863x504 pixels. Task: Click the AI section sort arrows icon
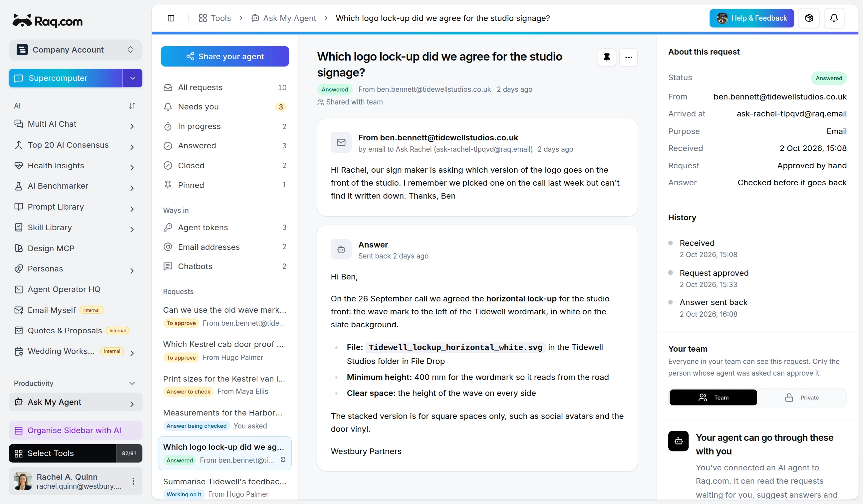(132, 106)
